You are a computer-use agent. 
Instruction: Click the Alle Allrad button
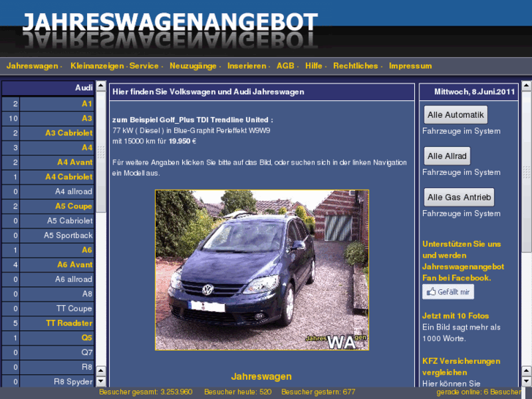tap(447, 156)
